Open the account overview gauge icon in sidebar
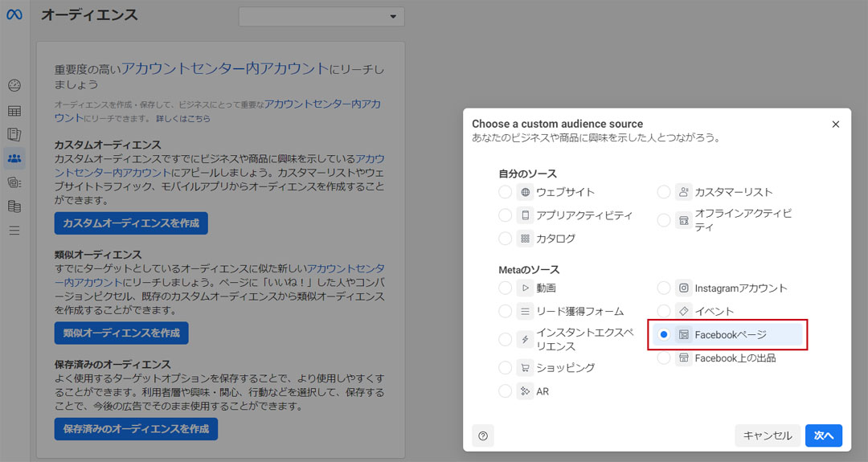This screenshot has height=462, width=868. point(14,86)
